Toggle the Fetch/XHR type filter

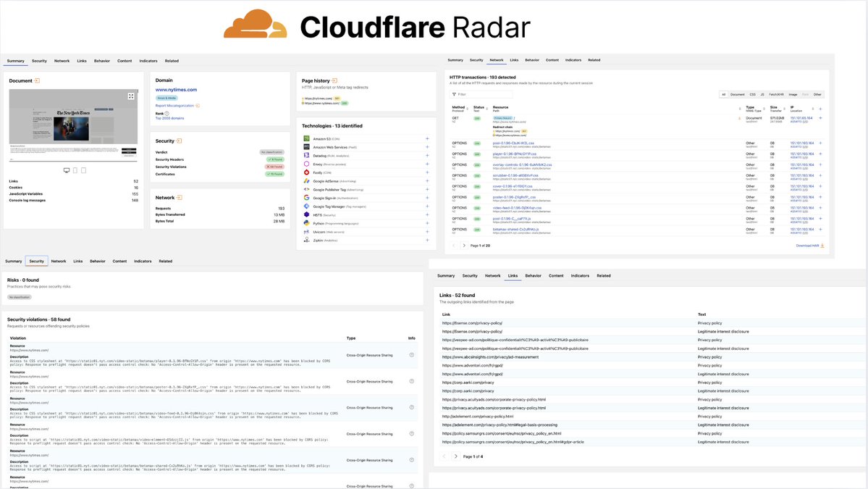click(x=776, y=94)
